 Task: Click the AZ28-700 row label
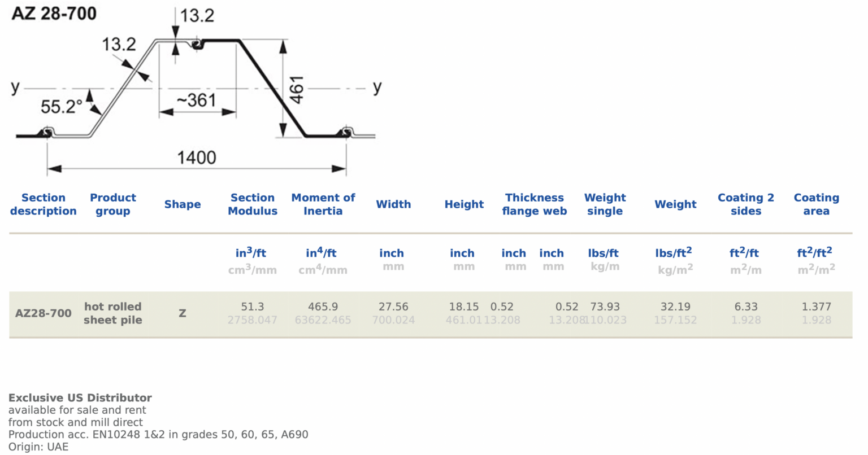pyautogui.click(x=44, y=313)
